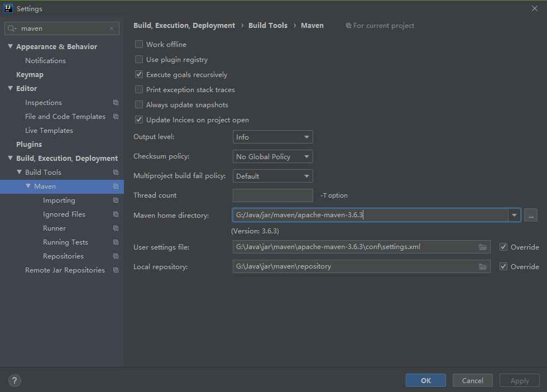Viewport: 547px width, 392px height.
Task: Click Build, Execution, Deployment breadcrumb
Action: click(184, 26)
